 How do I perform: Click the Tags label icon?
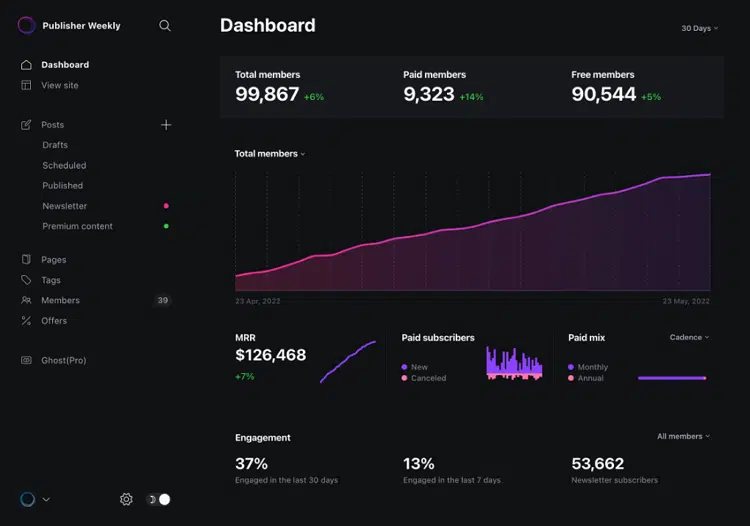(x=26, y=280)
